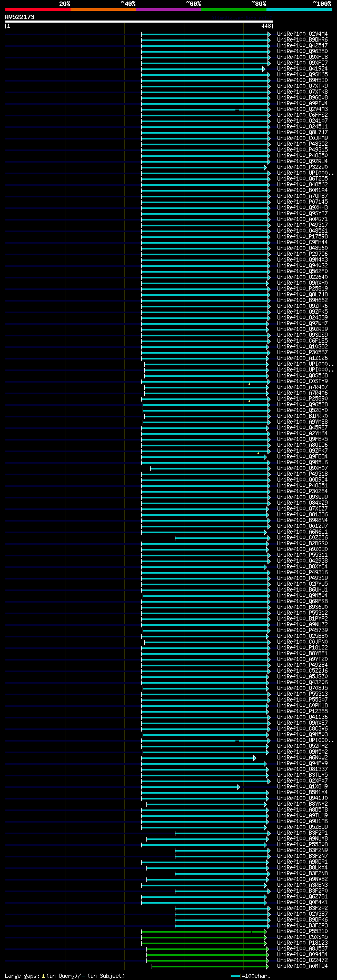Click the label UniRef100_P30567

pyautogui.click(x=302, y=353)
